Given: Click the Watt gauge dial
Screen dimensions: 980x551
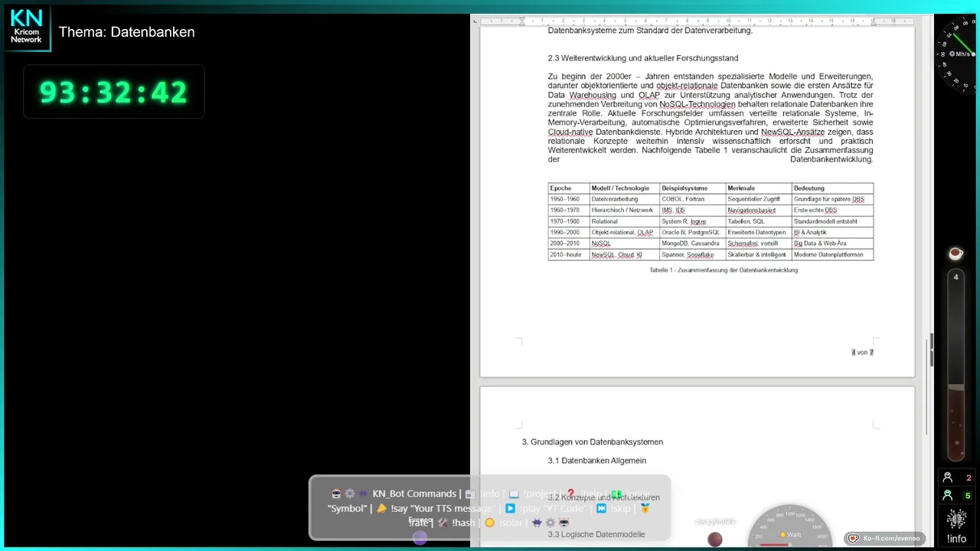Looking at the screenshot, I should click(x=790, y=527).
